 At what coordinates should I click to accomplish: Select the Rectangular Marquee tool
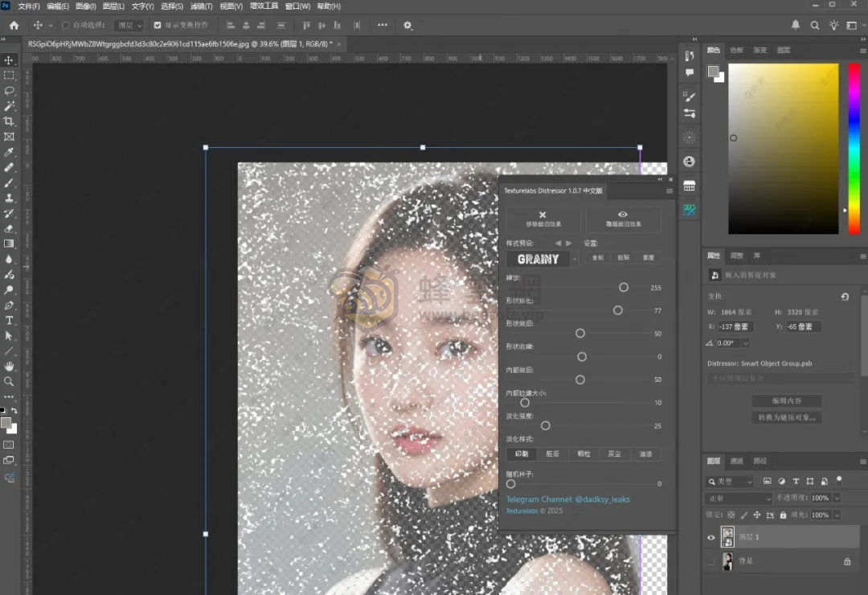click(9, 76)
